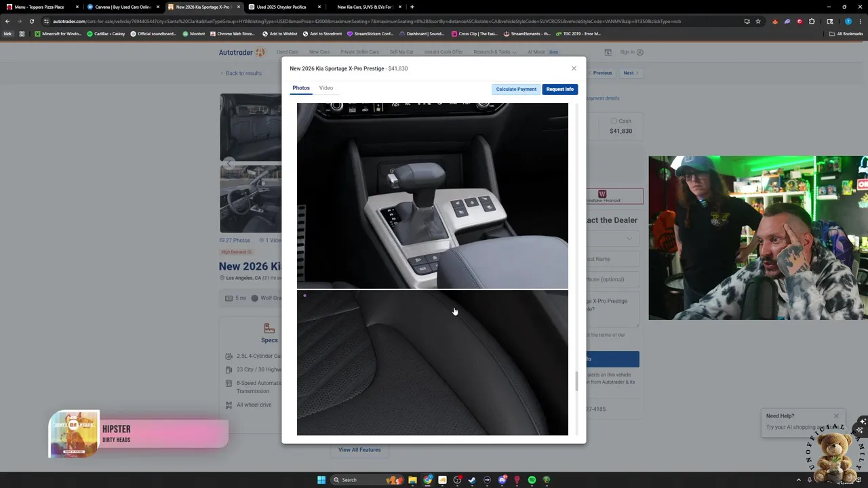
Task: Open the Minecraft for Windows bookmark
Action: click(58, 33)
